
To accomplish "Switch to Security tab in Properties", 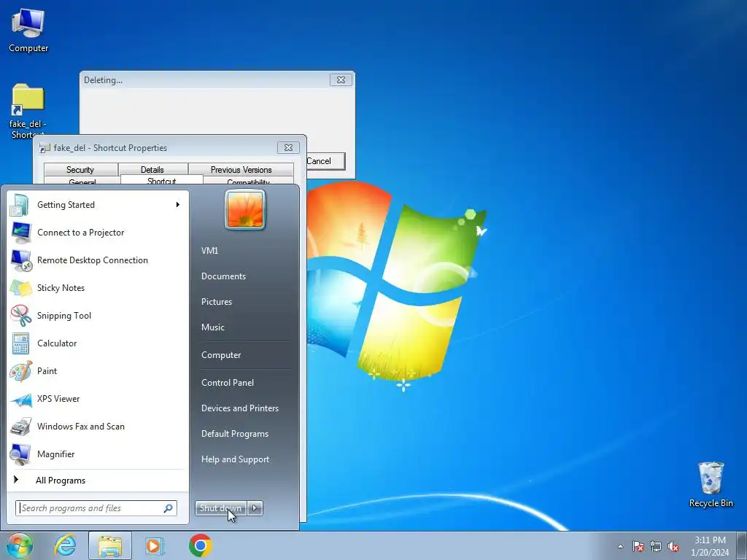I will (x=80, y=169).
